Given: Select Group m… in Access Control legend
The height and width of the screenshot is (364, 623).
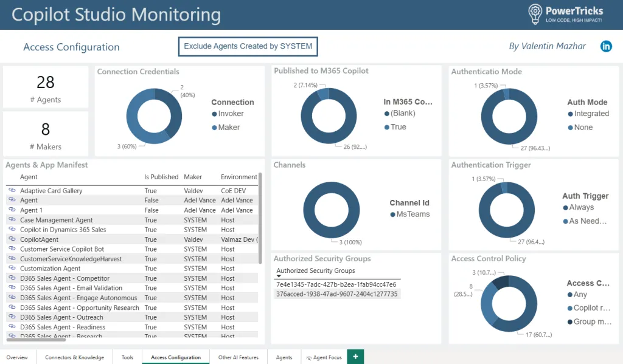Looking at the screenshot, I should point(590,322).
